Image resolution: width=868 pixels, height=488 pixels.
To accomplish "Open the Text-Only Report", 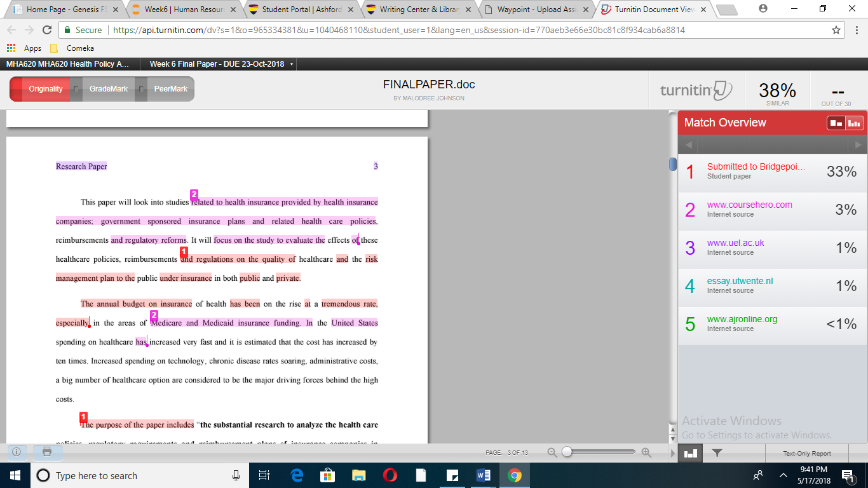I will point(807,453).
